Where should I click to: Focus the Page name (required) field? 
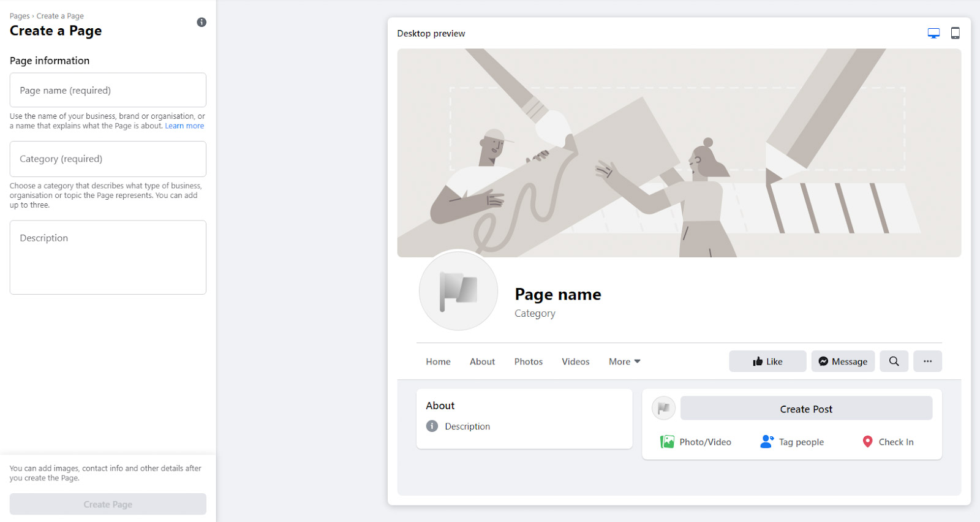coord(108,90)
